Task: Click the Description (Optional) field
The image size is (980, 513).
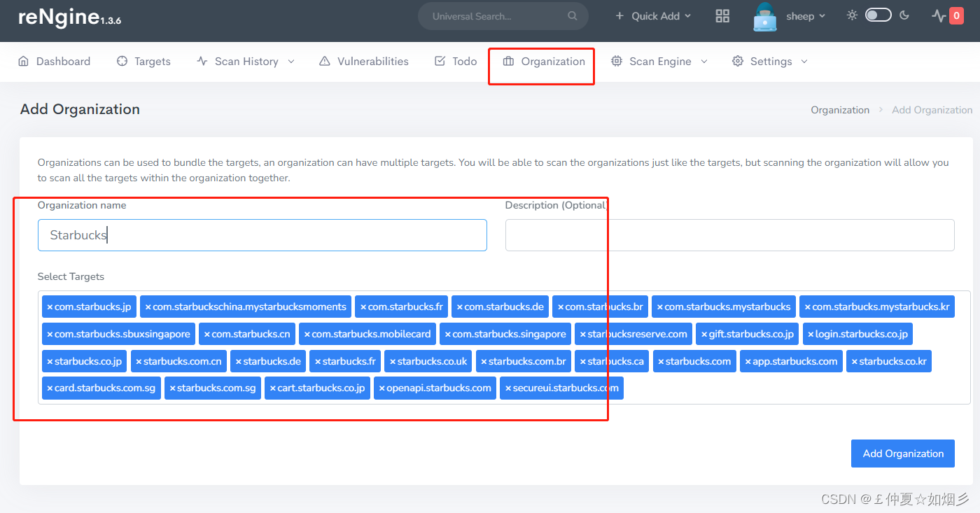Action: coord(730,235)
